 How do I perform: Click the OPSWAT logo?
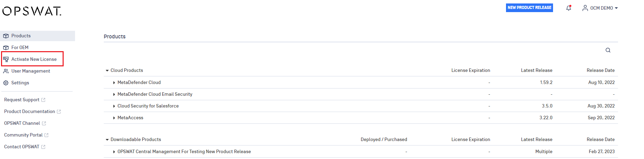tap(32, 11)
